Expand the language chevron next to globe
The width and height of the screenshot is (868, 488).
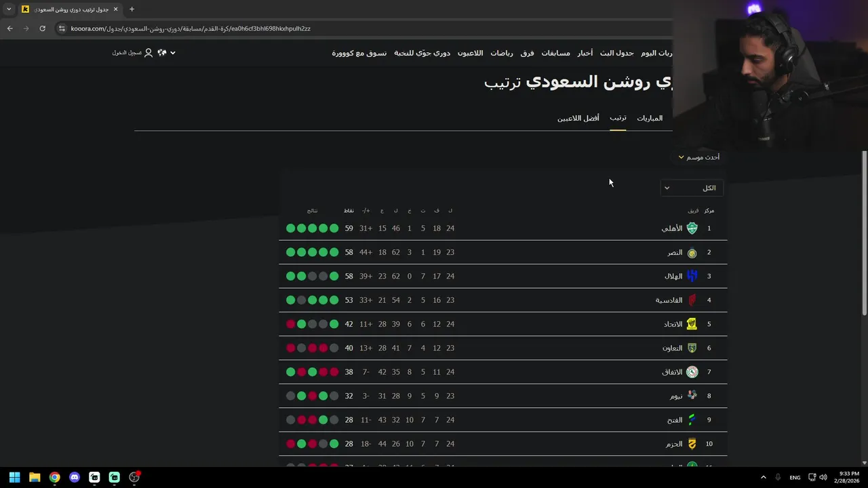point(173,53)
